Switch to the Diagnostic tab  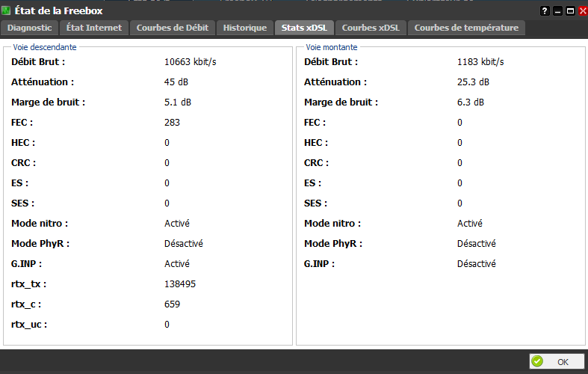[30, 28]
